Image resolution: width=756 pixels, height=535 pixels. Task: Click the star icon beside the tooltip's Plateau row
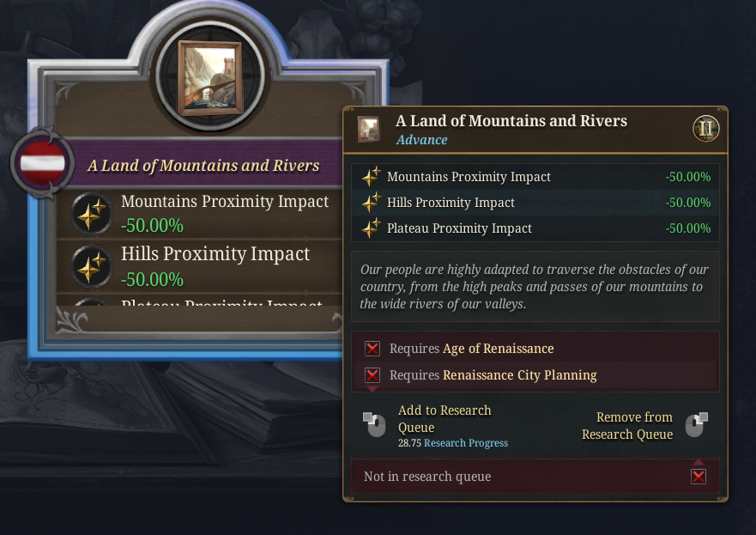371,228
